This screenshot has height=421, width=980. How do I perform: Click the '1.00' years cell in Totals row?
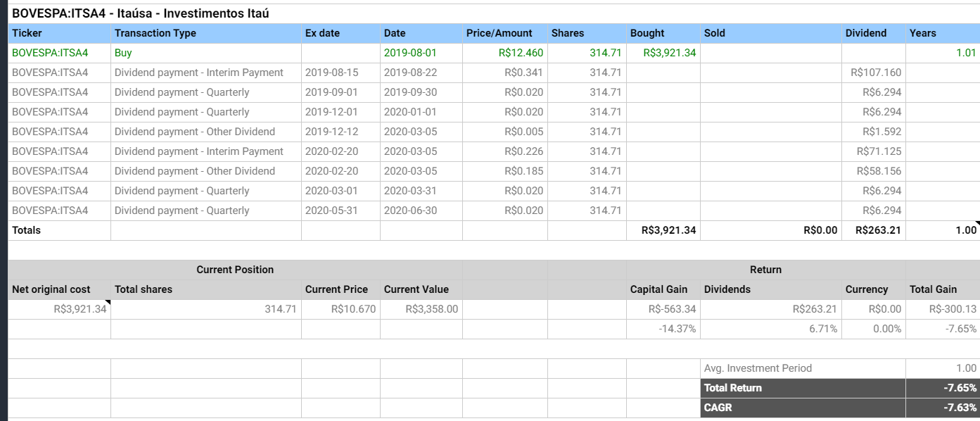(943, 230)
